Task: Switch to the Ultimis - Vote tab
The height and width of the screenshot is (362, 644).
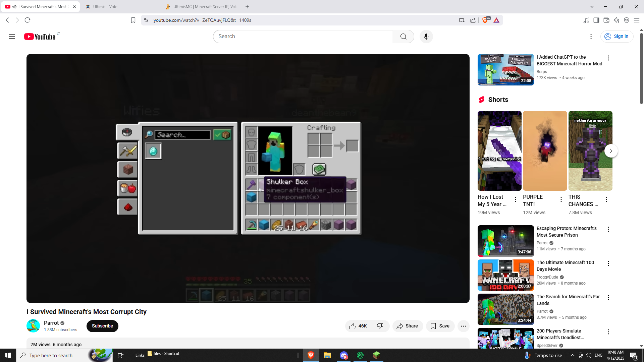Action: click(x=105, y=7)
